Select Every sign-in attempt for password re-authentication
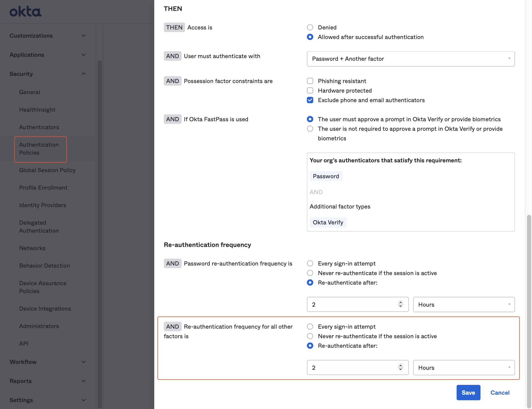The height and width of the screenshot is (409, 532). (x=310, y=263)
